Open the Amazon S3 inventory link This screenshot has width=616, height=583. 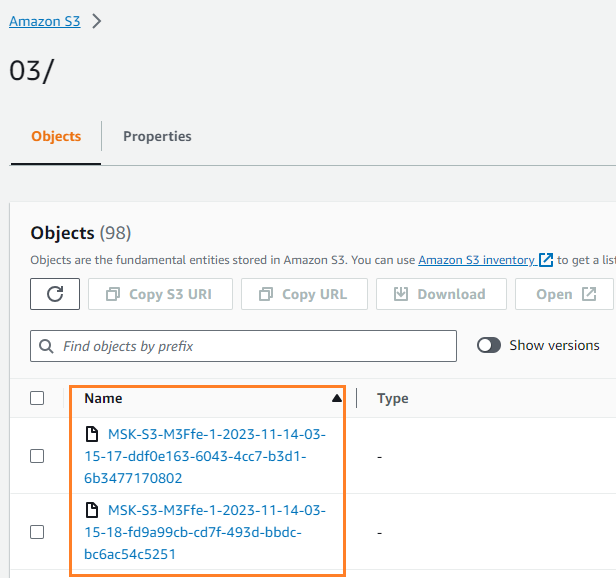click(476, 260)
